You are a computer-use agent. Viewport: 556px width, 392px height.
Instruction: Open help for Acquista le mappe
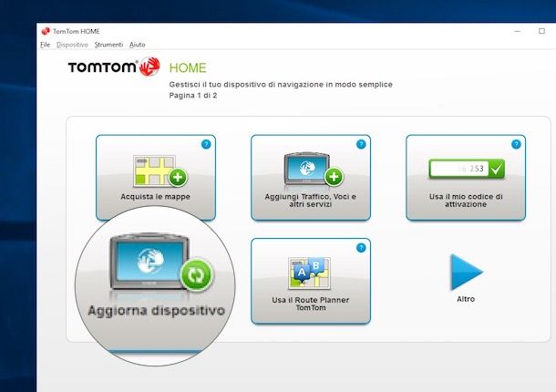coord(206,144)
